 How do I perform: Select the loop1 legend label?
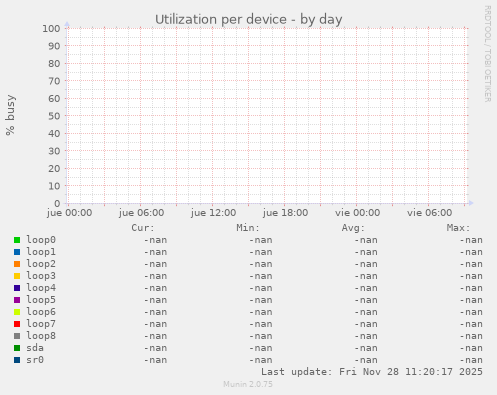41,252
